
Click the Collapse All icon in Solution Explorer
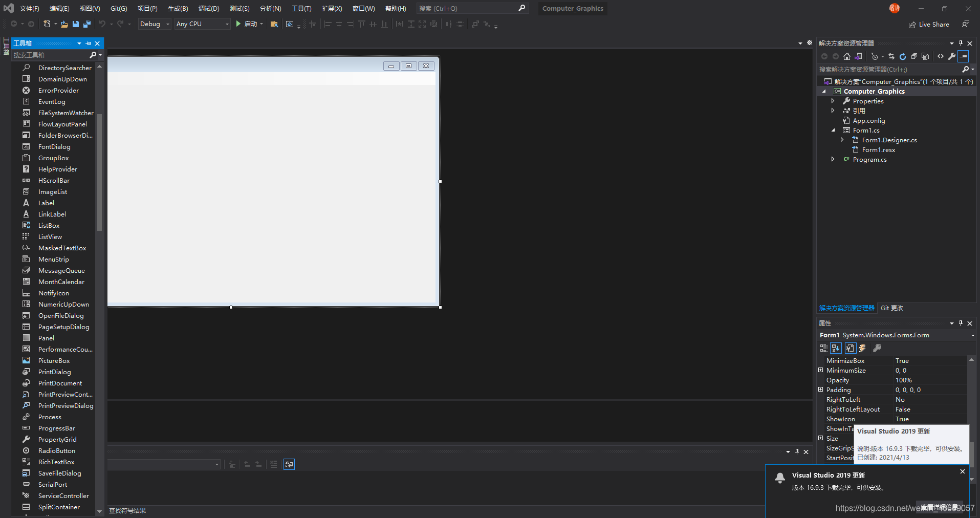click(x=914, y=56)
